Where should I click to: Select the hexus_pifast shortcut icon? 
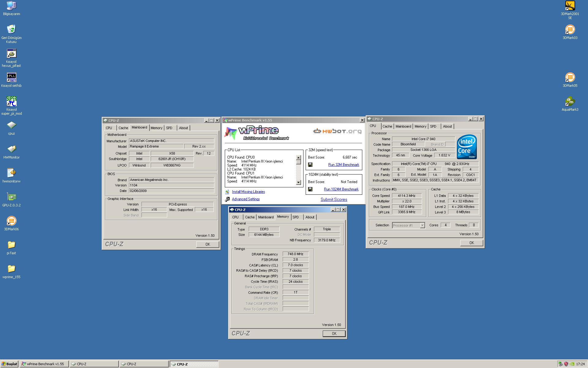(x=11, y=53)
